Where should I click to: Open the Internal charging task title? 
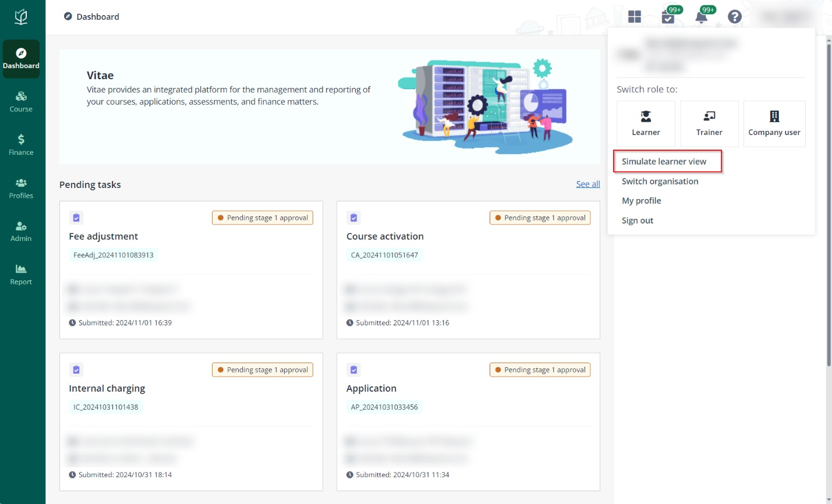pyautogui.click(x=107, y=388)
